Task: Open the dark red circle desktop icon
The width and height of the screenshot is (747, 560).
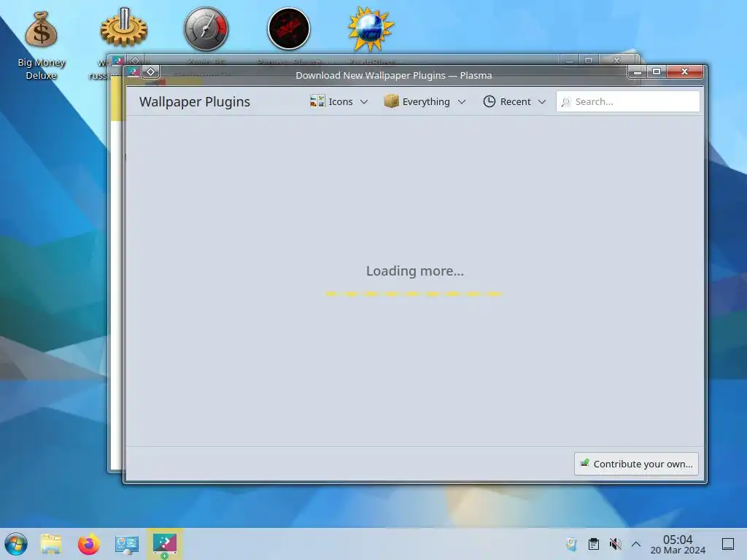Action: (x=289, y=28)
